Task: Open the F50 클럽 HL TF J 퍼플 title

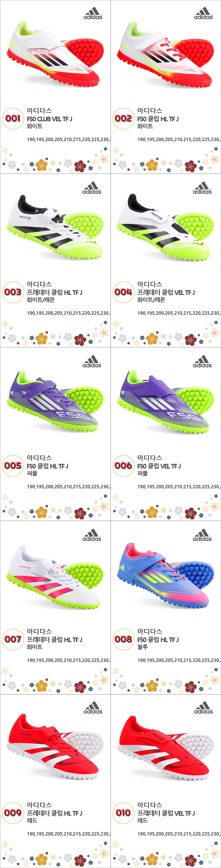Action: coord(47,466)
